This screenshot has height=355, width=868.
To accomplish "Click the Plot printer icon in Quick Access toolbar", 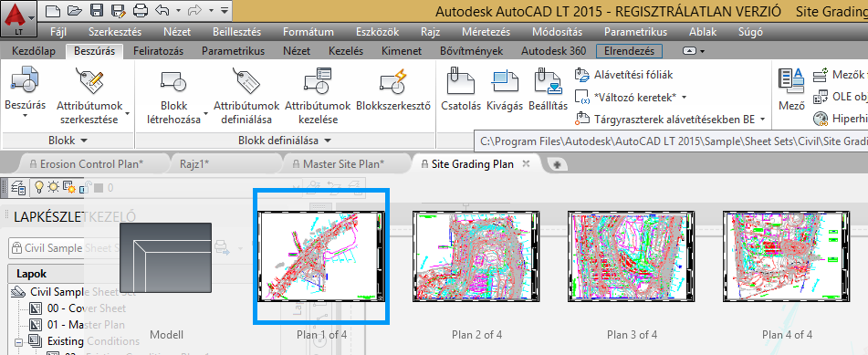I will click(x=141, y=11).
